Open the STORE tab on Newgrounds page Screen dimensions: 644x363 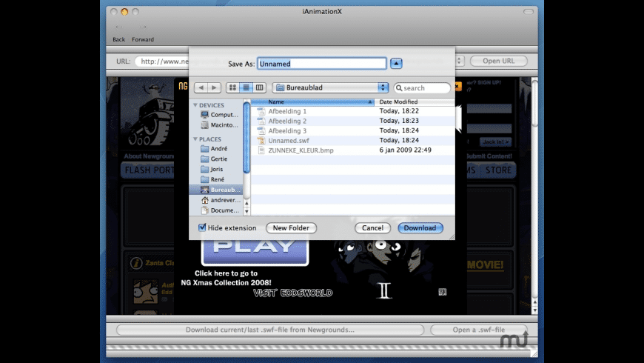[499, 170]
